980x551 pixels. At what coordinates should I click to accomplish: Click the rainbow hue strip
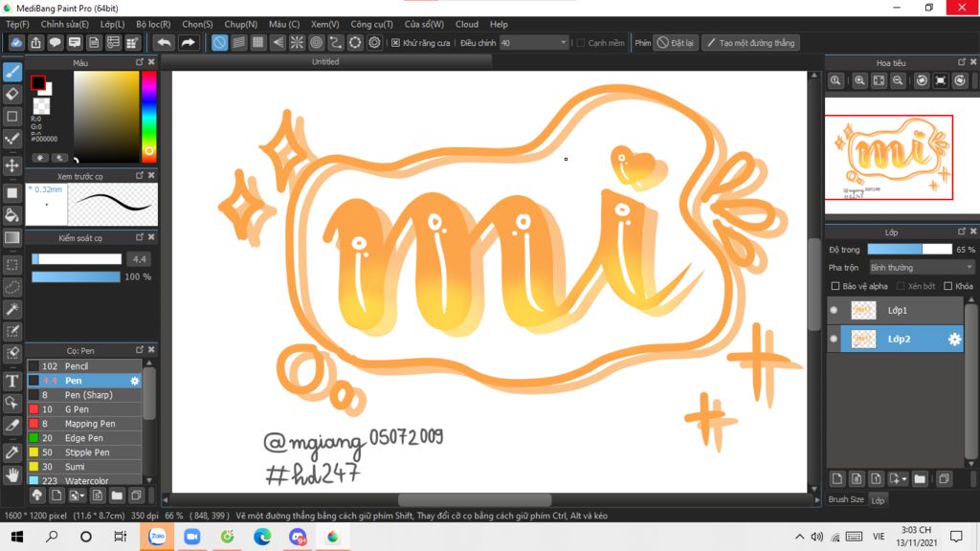tap(148, 115)
